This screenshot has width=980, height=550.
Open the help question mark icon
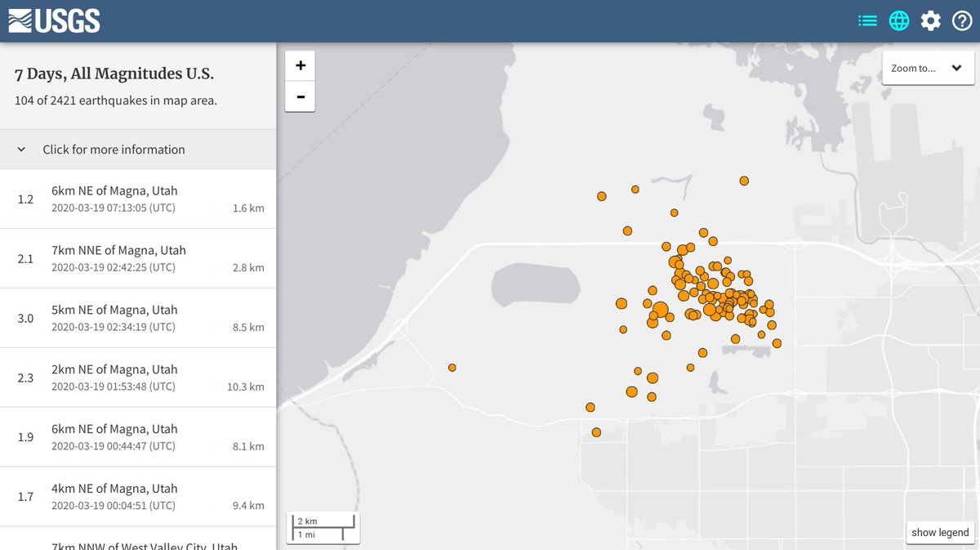(962, 21)
